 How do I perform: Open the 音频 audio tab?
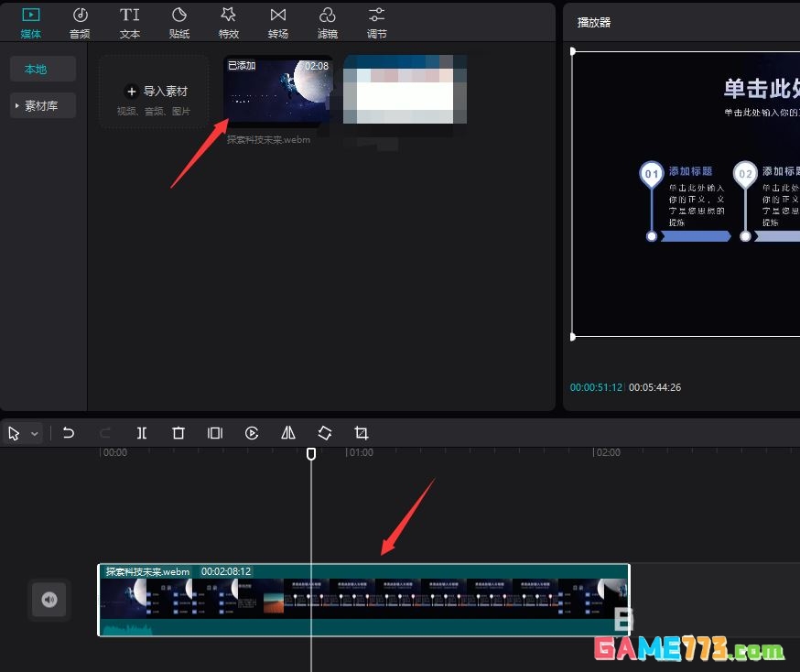(x=81, y=22)
